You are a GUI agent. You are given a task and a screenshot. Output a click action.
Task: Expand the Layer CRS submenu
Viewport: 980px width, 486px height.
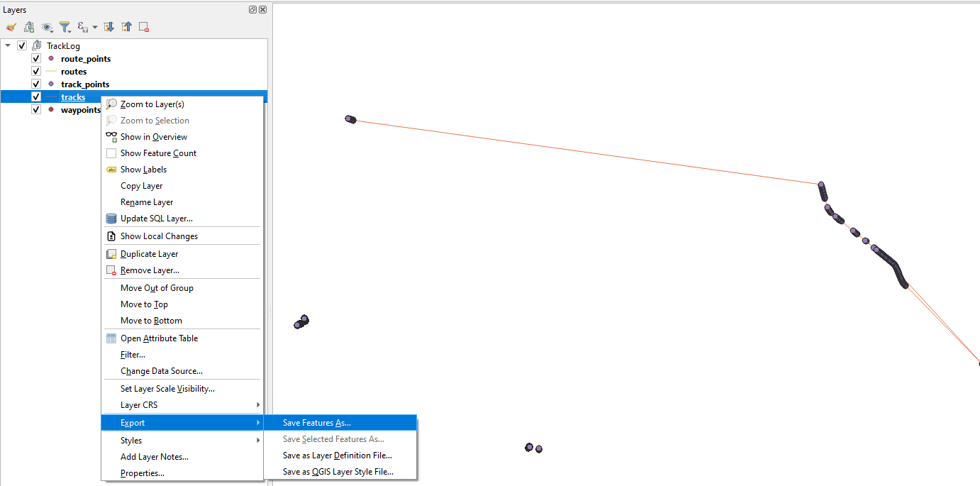point(182,405)
